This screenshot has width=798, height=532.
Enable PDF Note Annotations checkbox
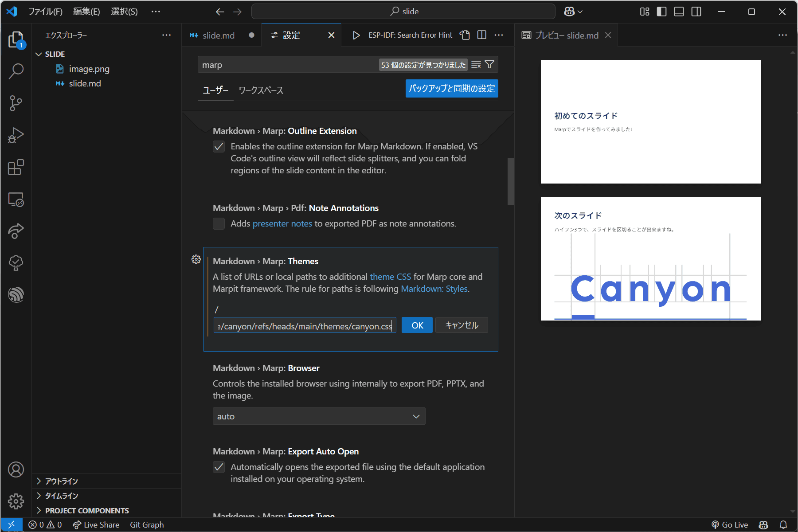pyautogui.click(x=219, y=224)
